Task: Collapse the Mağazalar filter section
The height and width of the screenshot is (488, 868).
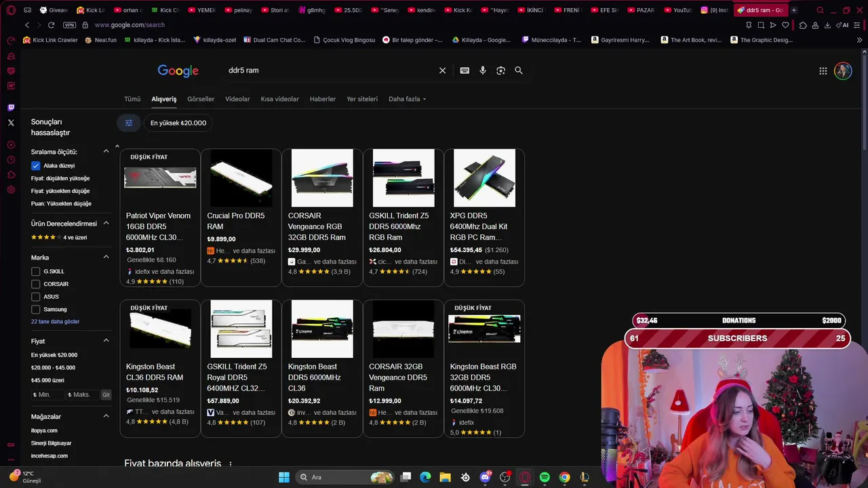Action: 106,416
